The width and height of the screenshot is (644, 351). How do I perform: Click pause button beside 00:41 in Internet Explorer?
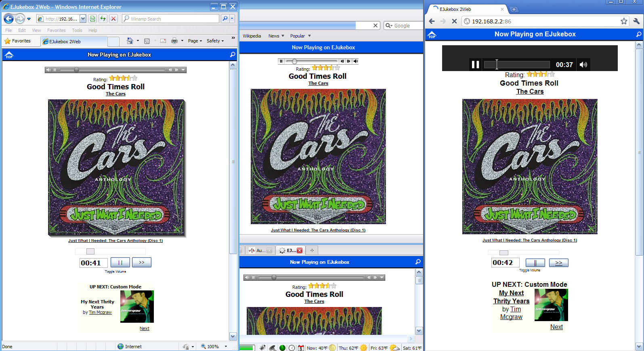[x=120, y=263]
